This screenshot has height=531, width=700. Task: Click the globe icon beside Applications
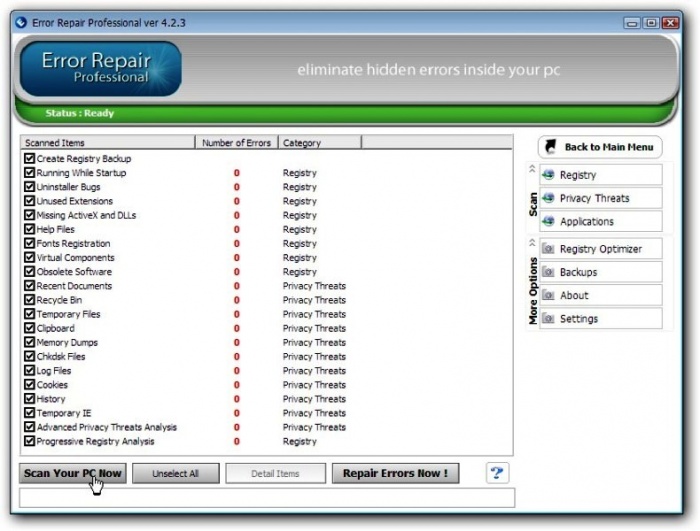click(x=548, y=221)
